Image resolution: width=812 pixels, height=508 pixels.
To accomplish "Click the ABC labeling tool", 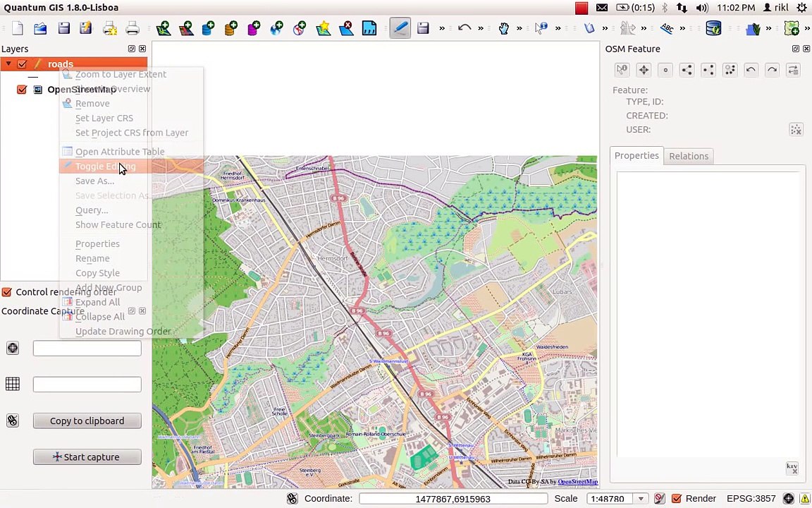I will [667, 28].
